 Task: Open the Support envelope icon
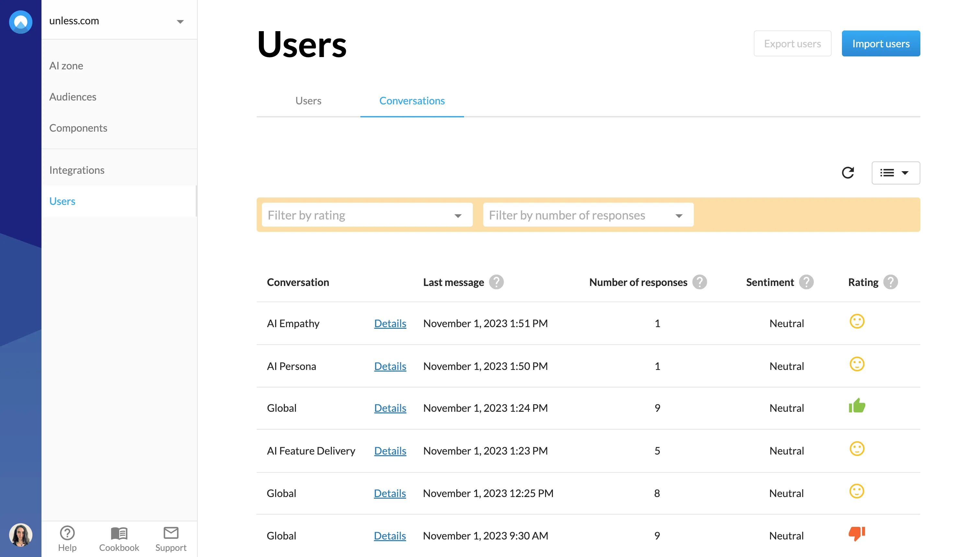pyautogui.click(x=171, y=532)
